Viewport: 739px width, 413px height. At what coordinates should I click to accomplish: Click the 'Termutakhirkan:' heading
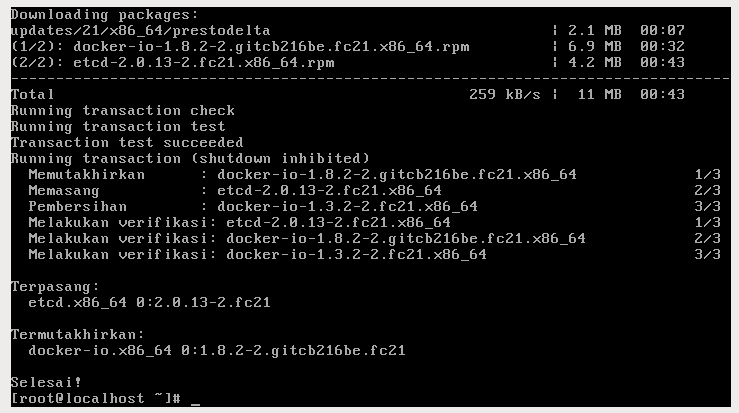(77, 335)
